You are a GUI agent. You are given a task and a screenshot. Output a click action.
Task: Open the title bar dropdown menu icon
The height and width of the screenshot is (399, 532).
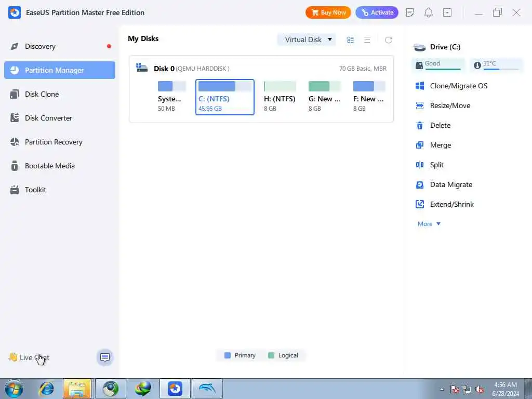[x=447, y=12]
